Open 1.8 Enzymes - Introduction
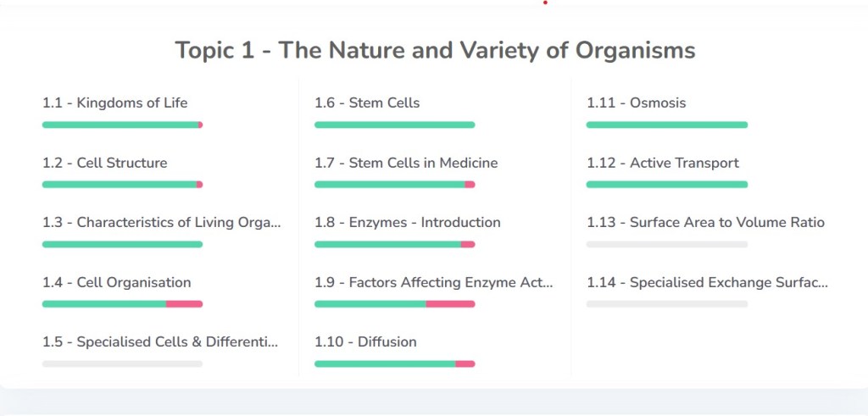This screenshot has width=868, height=416. tap(408, 223)
